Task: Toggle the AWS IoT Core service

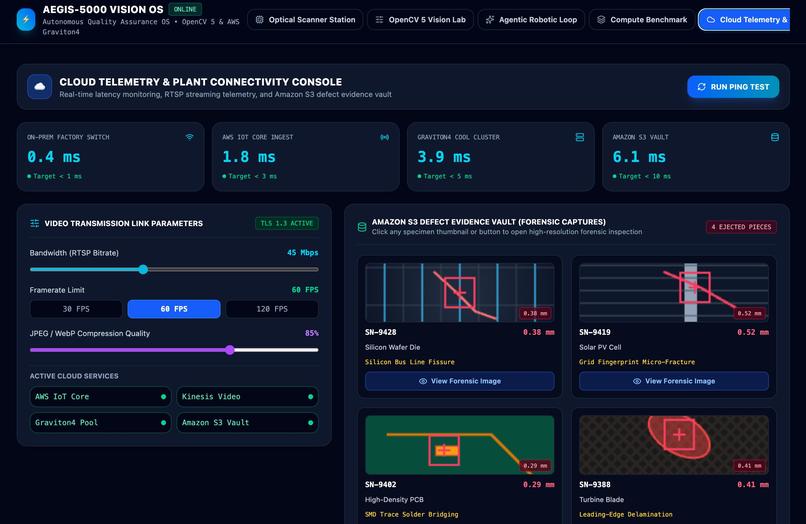Action: [x=100, y=396]
